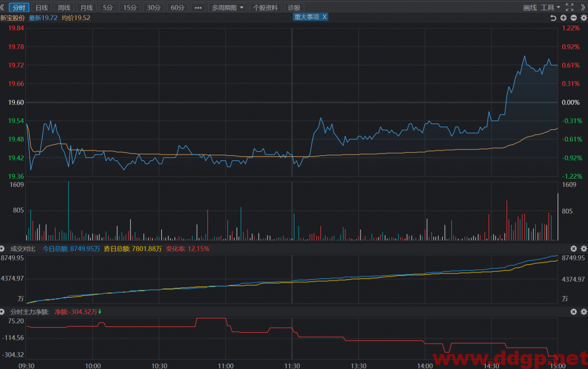Click the 19.60 baseline price label

16,102
